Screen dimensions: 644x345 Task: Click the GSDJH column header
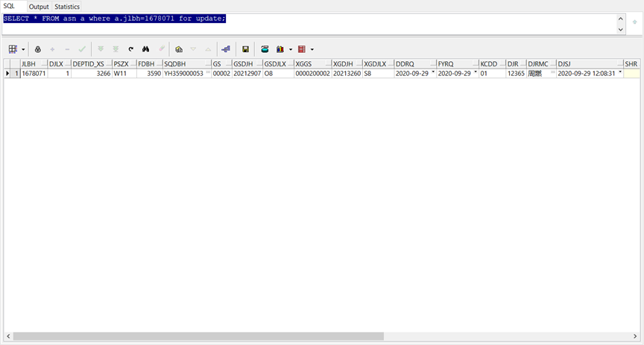[x=247, y=64]
